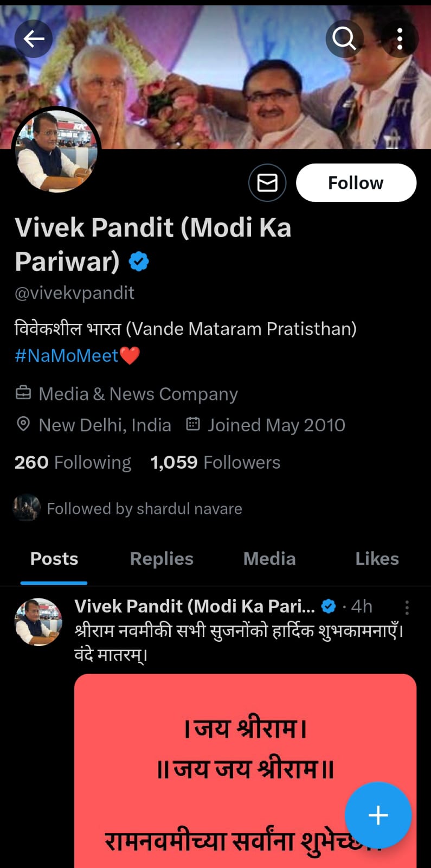Tap Followed by shardul navare

pos(144,509)
